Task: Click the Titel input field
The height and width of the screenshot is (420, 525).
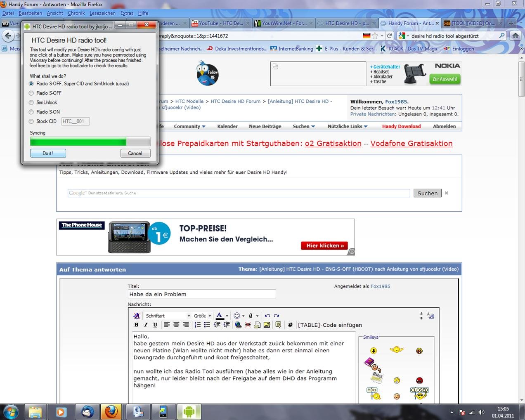Action: 202,294
